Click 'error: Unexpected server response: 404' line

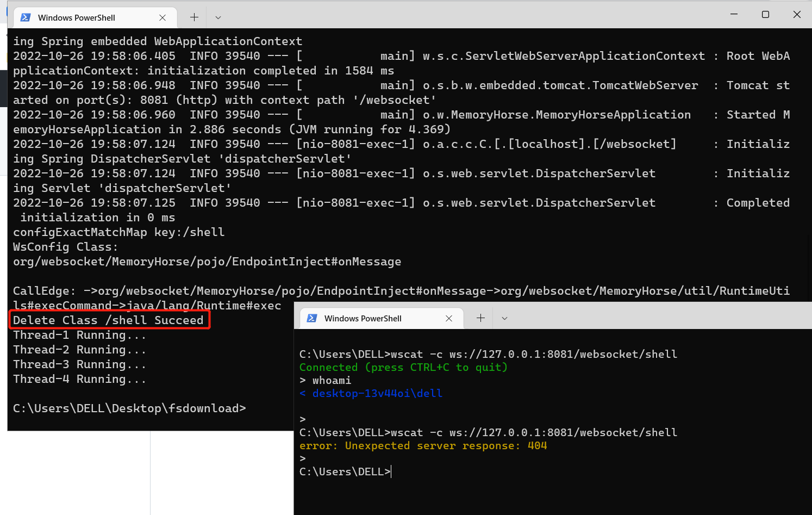tap(423, 445)
